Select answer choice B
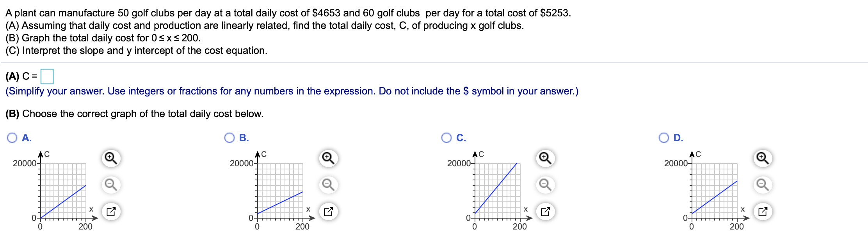 click(x=230, y=137)
